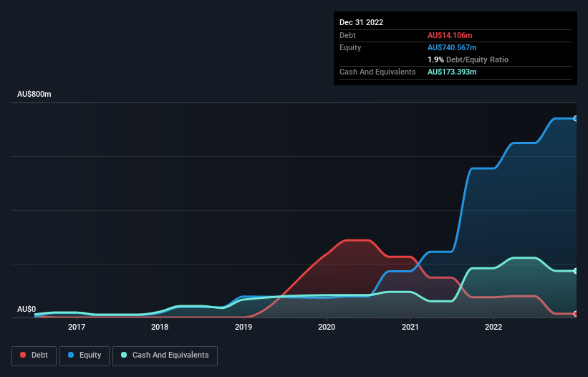The width and height of the screenshot is (588, 377).
Task: Click the blue Equity endpoint marker
Action: [576, 118]
